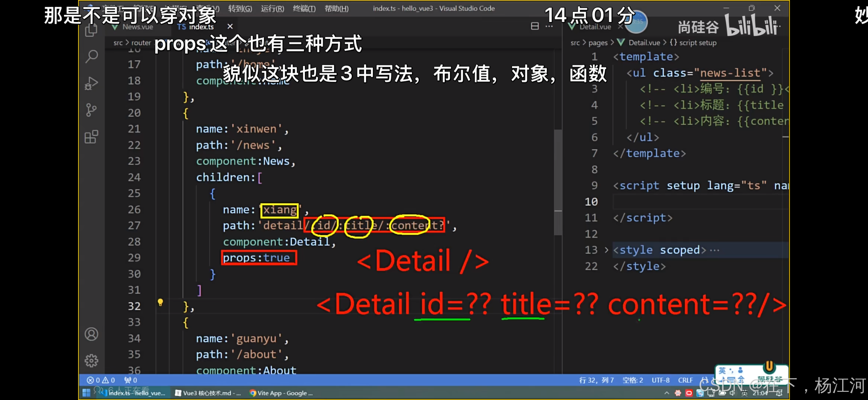The image size is (868, 400).
Task: Click the Accounts icon above the gear
Action: coord(91,335)
